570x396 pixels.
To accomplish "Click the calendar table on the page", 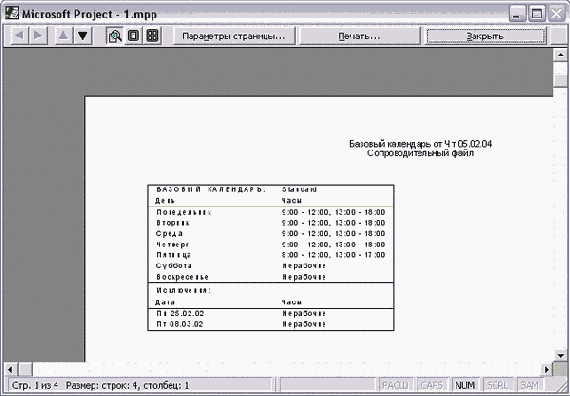I will coord(271,257).
